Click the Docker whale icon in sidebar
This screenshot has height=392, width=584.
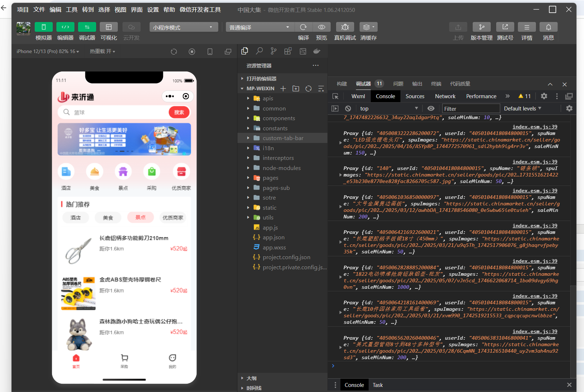pos(317,51)
